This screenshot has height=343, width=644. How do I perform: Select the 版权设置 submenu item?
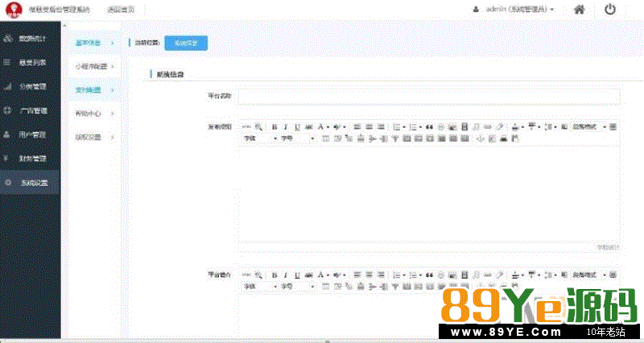(x=94, y=137)
